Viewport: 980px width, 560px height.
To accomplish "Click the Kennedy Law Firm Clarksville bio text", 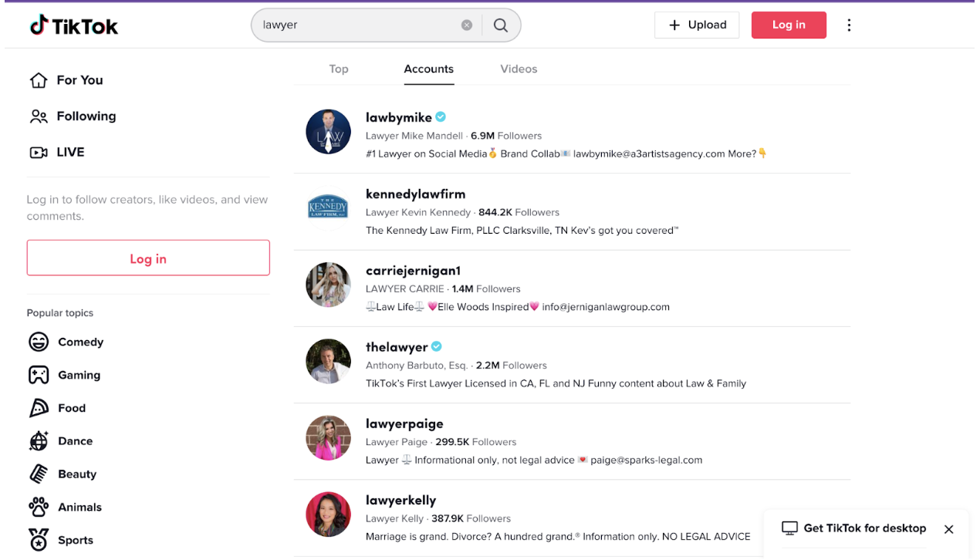I will pos(522,231).
